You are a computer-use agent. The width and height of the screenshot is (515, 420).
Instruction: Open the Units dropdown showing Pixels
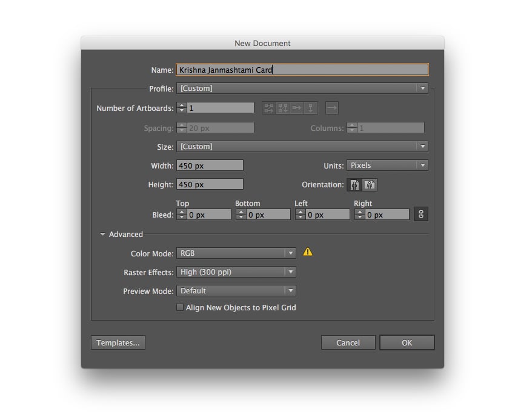(x=422, y=165)
